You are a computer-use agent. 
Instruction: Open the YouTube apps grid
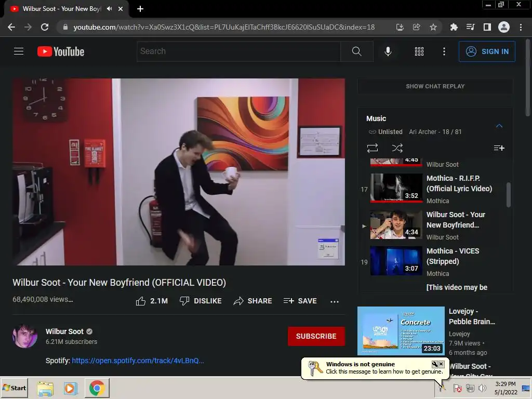tap(419, 51)
